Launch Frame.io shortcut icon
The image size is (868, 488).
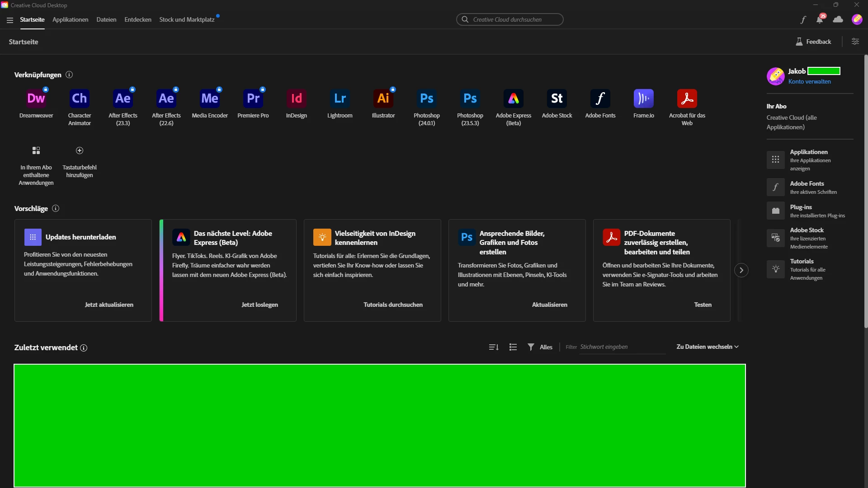[x=644, y=99]
